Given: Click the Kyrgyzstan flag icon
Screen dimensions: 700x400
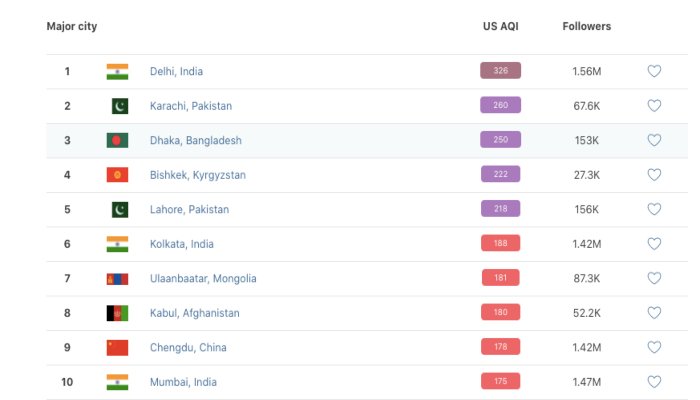Looking at the screenshot, I should (x=117, y=175).
